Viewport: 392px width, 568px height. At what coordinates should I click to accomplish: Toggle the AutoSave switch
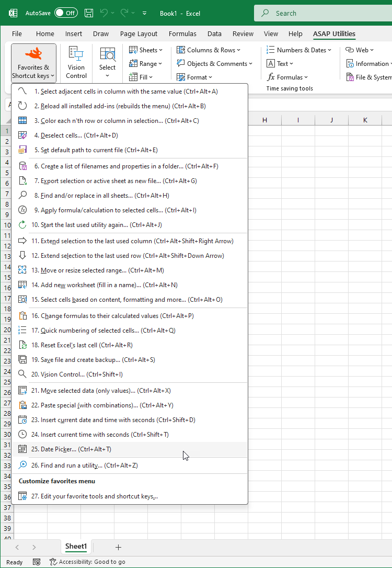(66, 13)
